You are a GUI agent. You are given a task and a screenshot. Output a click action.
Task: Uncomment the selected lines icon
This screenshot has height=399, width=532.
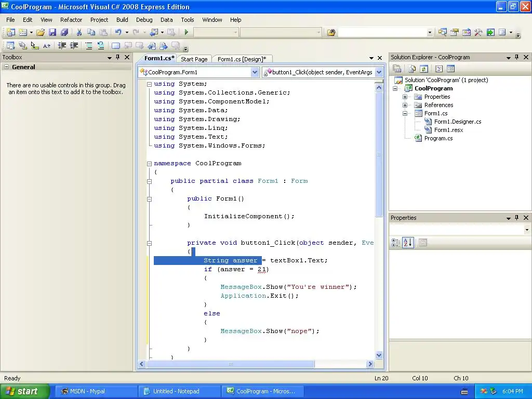101,46
